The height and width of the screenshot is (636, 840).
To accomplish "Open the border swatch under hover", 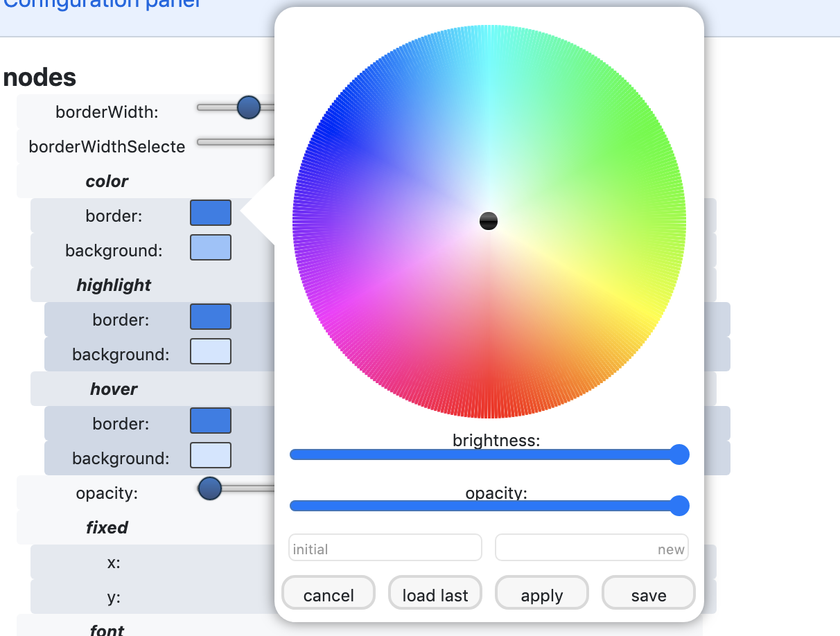I will pyautogui.click(x=210, y=421).
